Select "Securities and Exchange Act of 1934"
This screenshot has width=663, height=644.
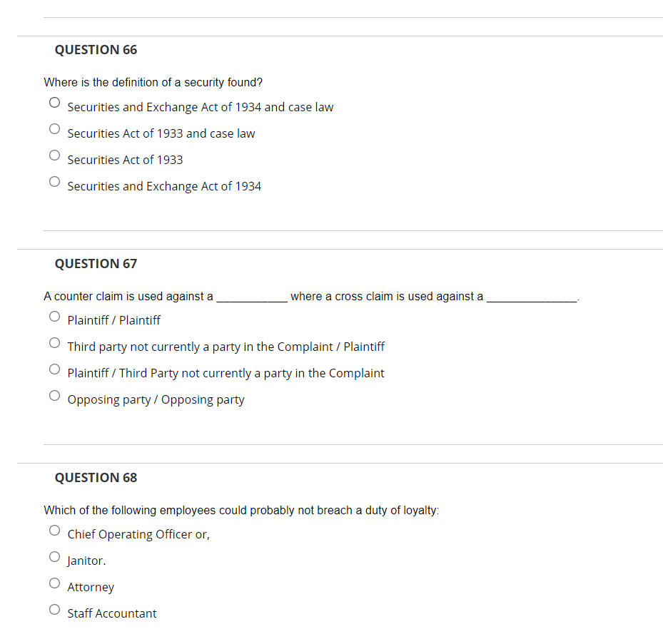(x=54, y=181)
